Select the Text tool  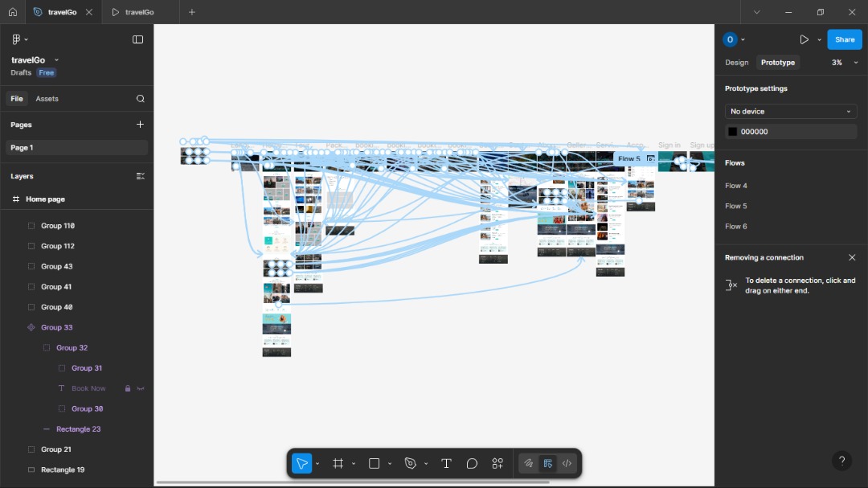446,463
